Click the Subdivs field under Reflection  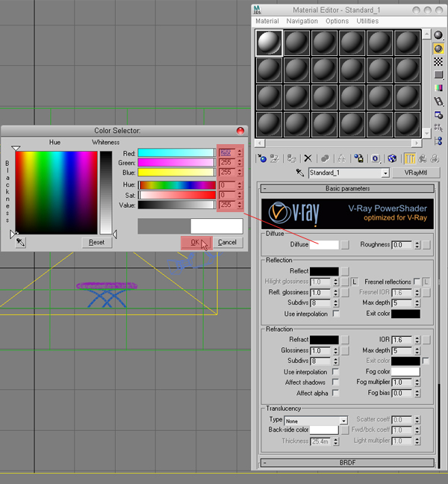click(x=320, y=302)
